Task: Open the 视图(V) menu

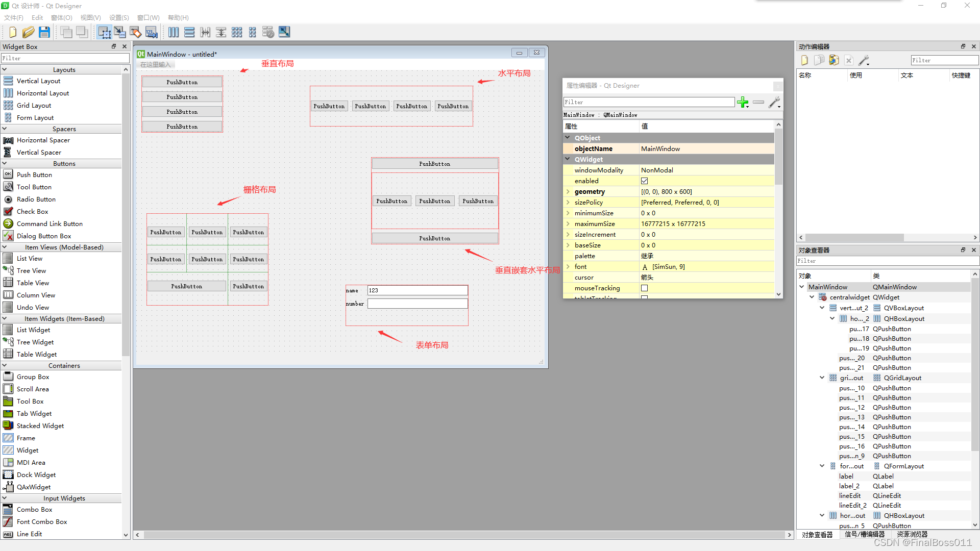Action: 90,17
